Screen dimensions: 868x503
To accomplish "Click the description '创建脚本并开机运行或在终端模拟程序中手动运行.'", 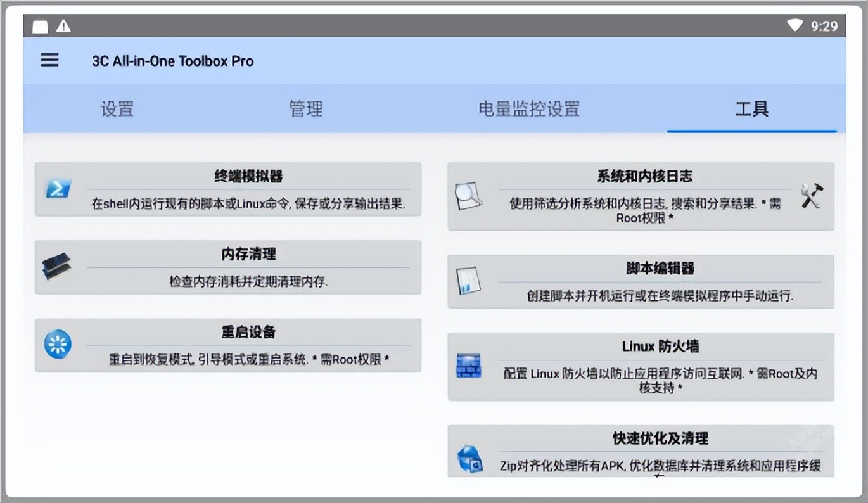I will click(x=660, y=296).
